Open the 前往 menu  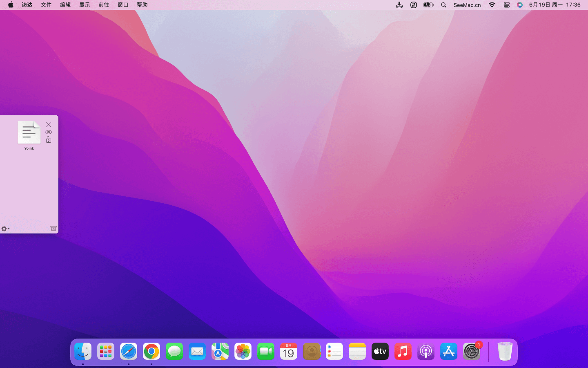click(x=104, y=5)
